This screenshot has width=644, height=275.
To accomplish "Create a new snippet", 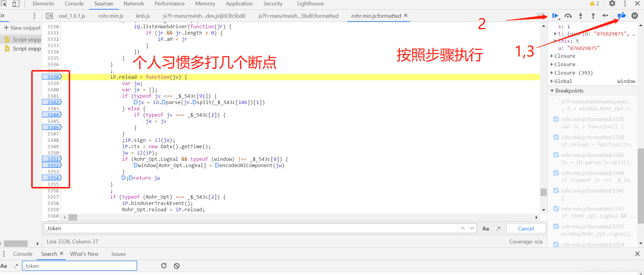I will click(22, 28).
